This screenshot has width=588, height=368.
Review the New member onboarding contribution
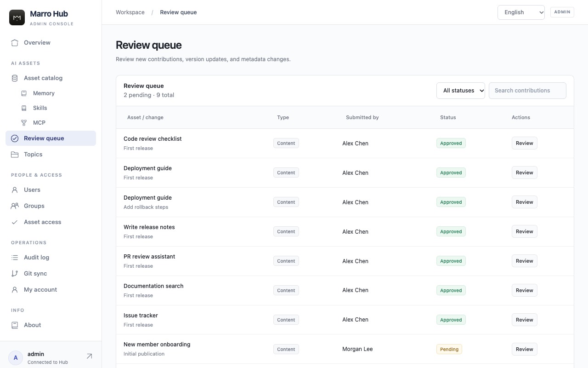[524, 349]
